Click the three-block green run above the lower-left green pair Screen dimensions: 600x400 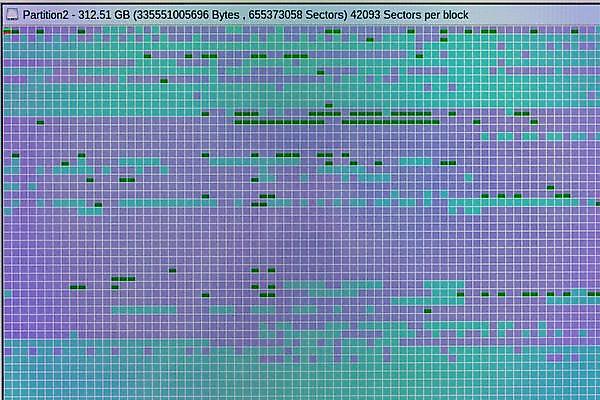[122, 279]
